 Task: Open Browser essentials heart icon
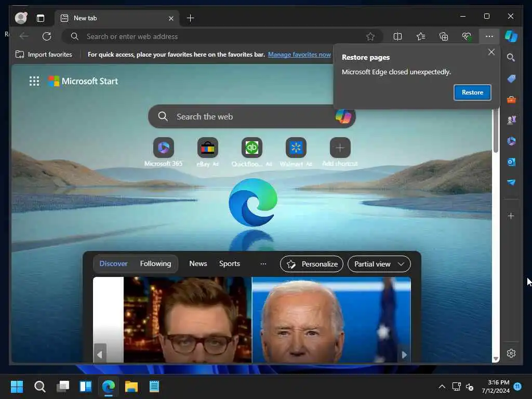click(x=467, y=36)
